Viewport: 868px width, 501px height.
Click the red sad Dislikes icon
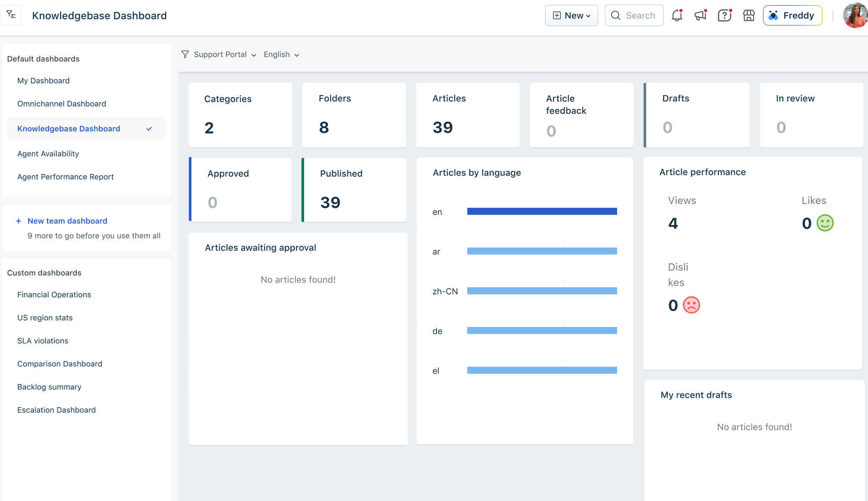pyautogui.click(x=691, y=305)
